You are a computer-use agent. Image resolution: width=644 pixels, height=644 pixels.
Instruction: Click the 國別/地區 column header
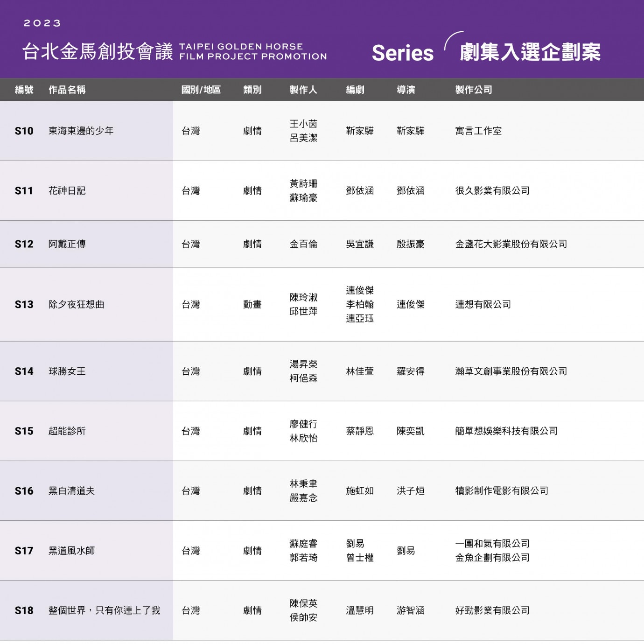(201, 90)
